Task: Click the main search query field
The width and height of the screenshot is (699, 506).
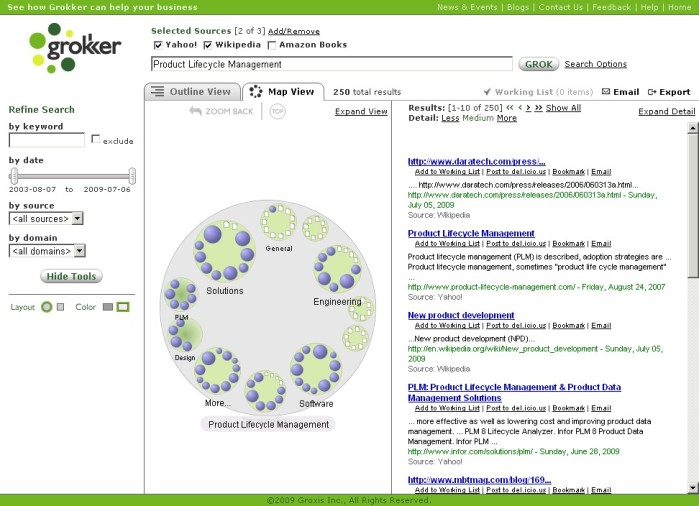Action: click(x=332, y=64)
